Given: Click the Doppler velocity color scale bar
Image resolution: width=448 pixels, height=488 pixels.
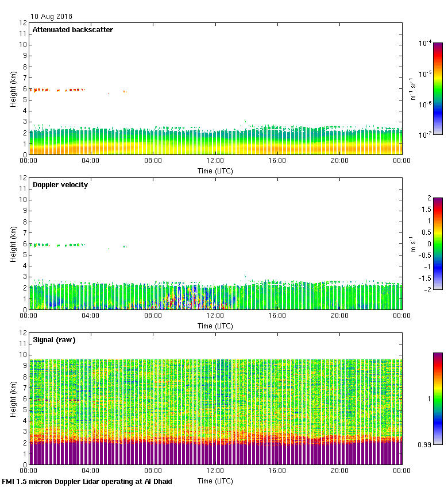Looking at the screenshot, I should pyautogui.click(x=438, y=243).
